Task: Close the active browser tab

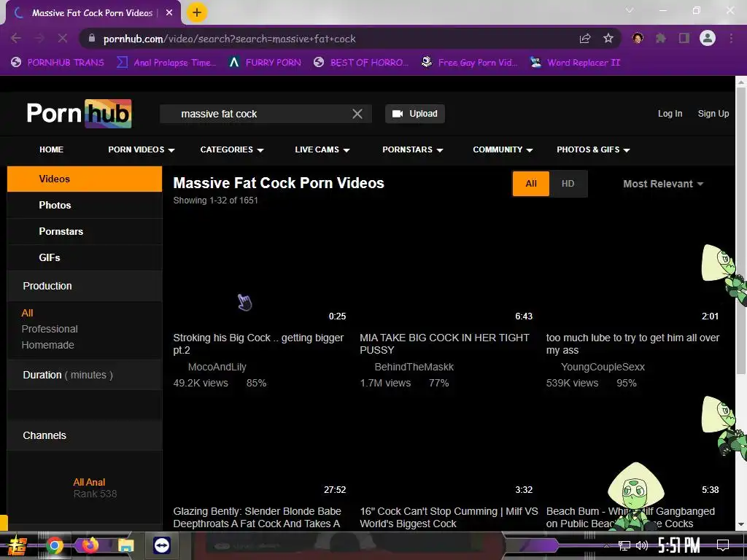Action: (x=169, y=13)
